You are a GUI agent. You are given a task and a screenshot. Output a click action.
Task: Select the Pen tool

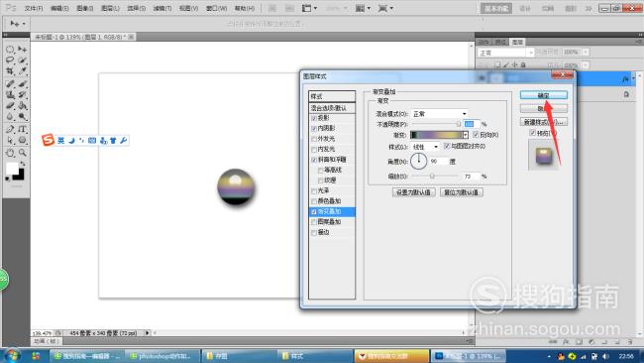click(10, 129)
